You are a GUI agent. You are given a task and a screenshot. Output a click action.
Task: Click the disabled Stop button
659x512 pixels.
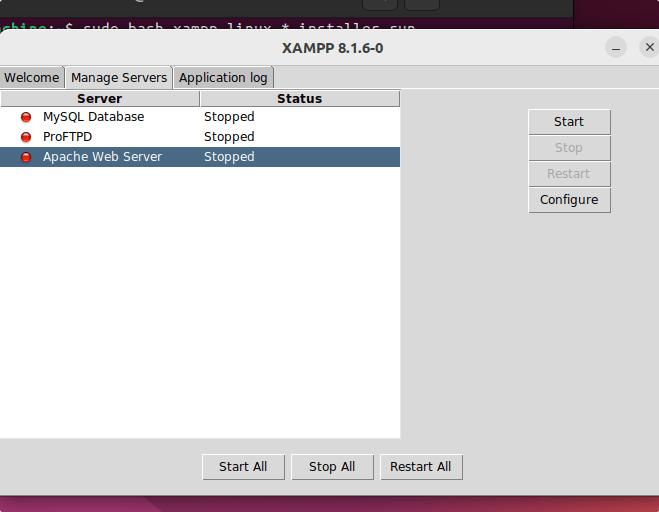tap(569, 148)
